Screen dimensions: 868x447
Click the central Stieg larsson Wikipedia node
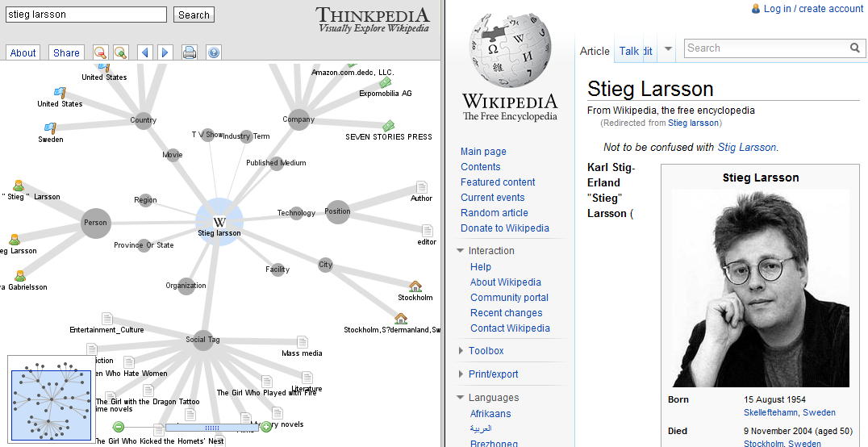pyautogui.click(x=219, y=222)
